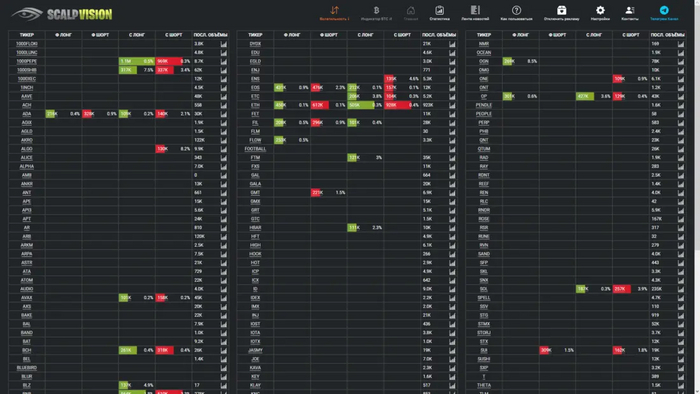
Task: Open Настройки settings
Action: [600, 12]
